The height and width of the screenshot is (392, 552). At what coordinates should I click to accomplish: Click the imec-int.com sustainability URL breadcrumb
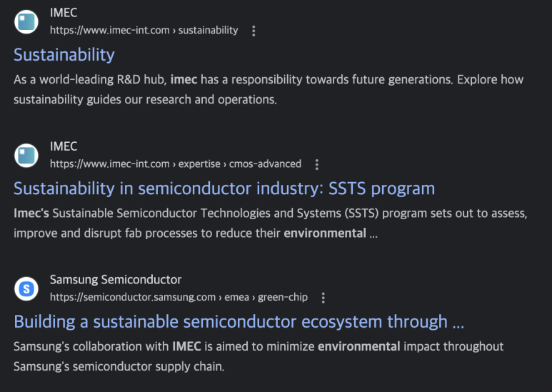[144, 30]
